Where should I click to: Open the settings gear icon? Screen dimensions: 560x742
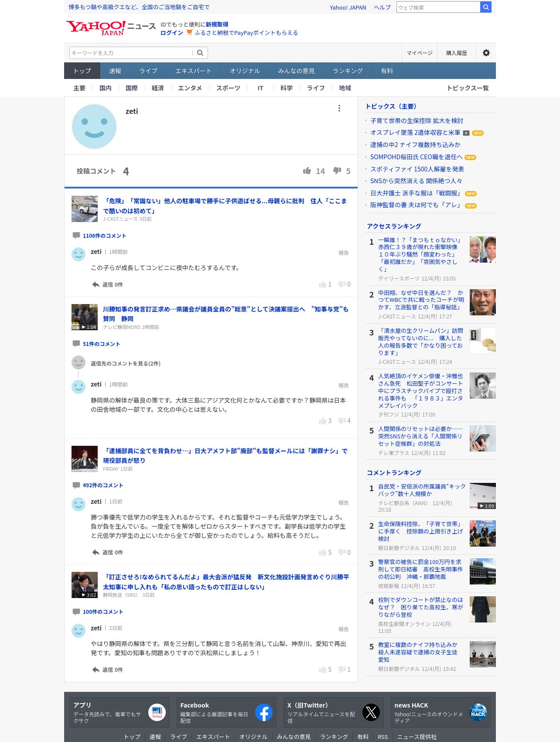point(486,53)
